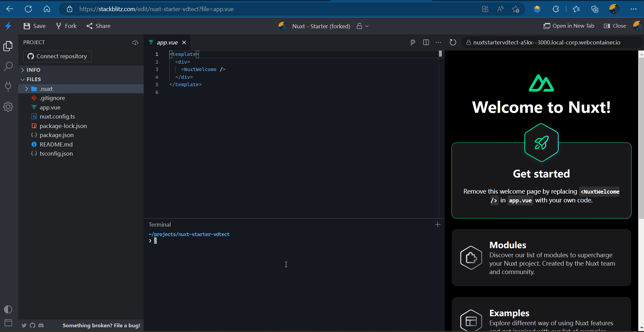This screenshot has width=644, height=332.
Task: Close the preview panel
Action: click(615, 26)
